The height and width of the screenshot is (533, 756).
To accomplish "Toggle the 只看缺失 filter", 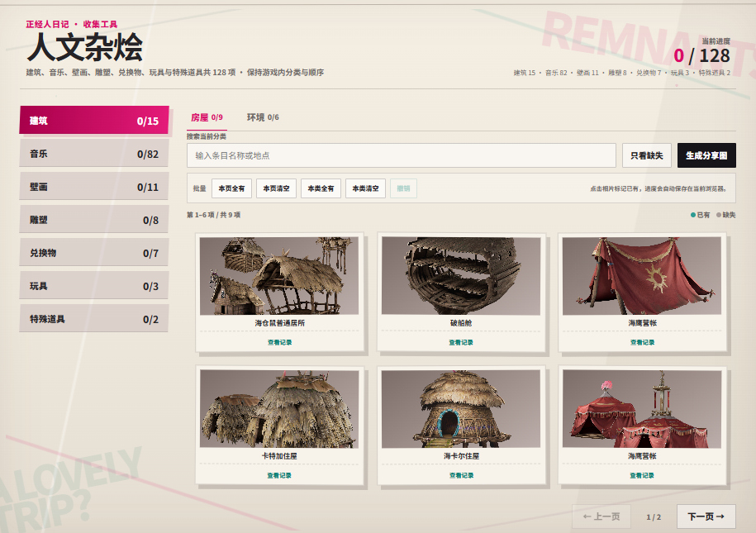I will pyautogui.click(x=647, y=155).
